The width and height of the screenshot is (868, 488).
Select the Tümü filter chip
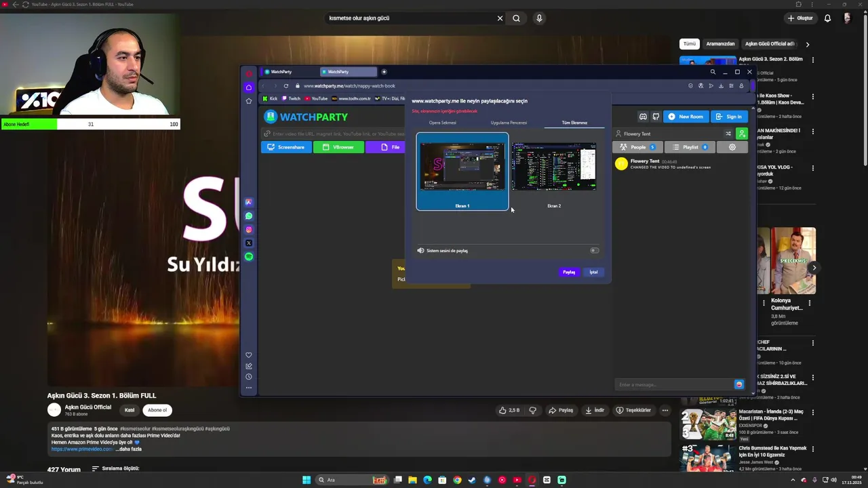tap(690, 44)
